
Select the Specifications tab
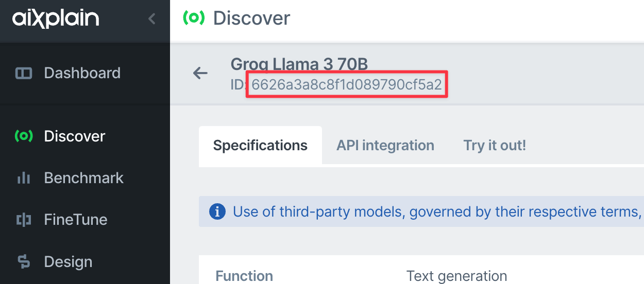point(260,146)
